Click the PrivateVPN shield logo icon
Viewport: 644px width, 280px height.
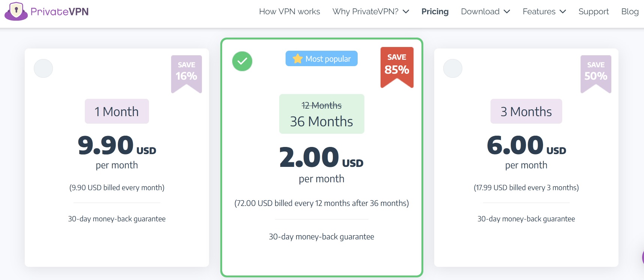click(16, 11)
